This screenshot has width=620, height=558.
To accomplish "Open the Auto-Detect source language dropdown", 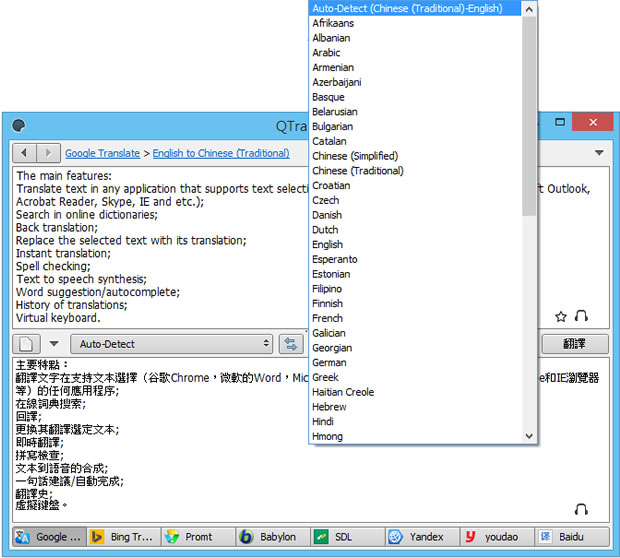I will (x=174, y=344).
